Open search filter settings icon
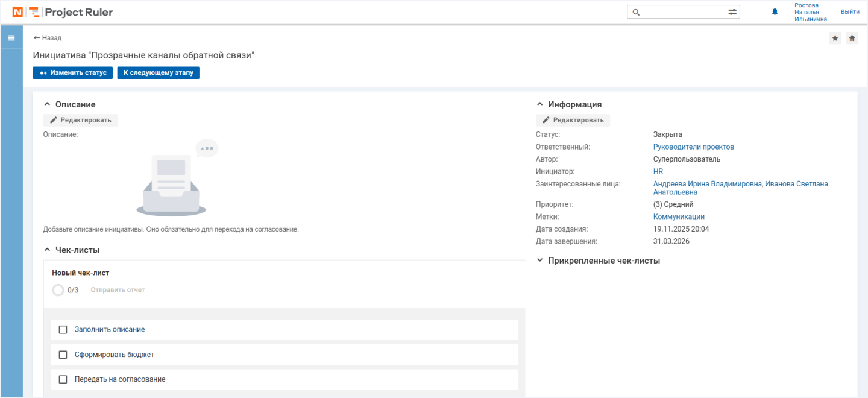 coord(732,12)
